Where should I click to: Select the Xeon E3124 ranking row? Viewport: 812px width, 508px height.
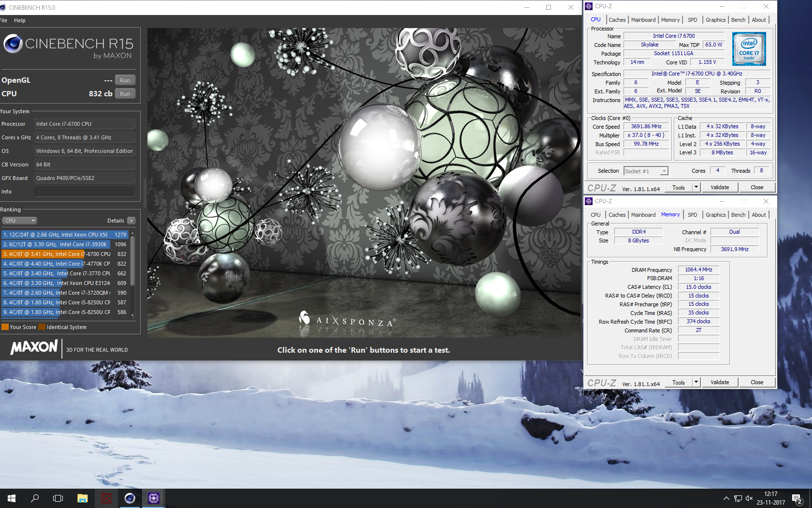point(65,283)
